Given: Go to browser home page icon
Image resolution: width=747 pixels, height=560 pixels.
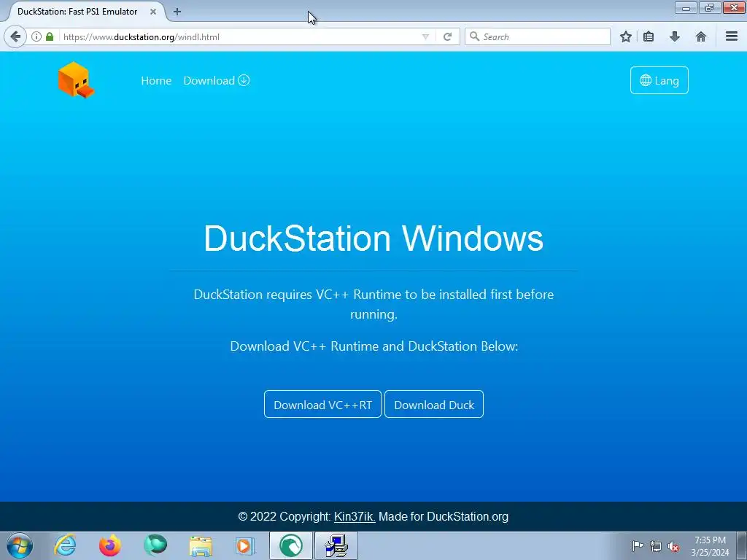Looking at the screenshot, I should point(701,36).
